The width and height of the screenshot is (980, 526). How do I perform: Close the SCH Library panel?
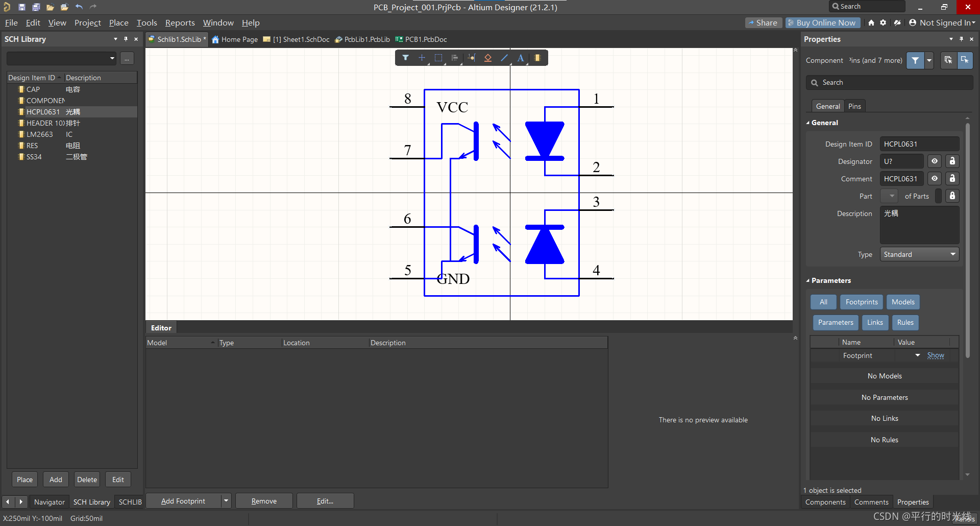pos(136,39)
